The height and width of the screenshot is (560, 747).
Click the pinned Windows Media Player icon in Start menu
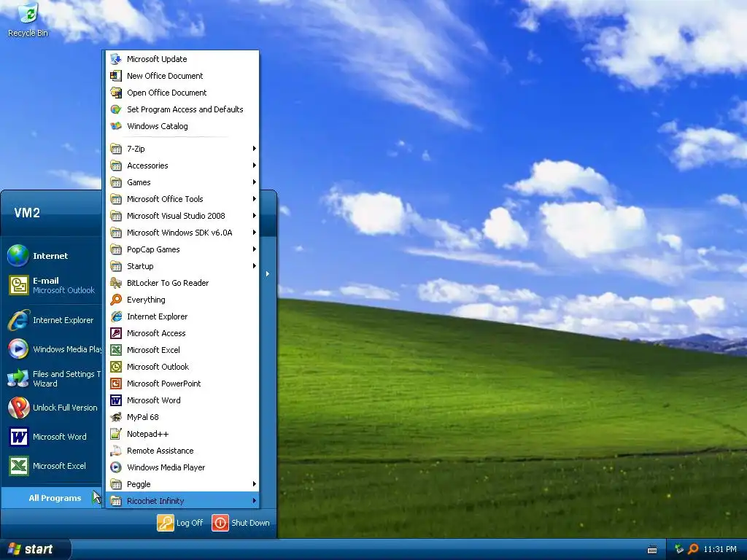click(x=18, y=349)
